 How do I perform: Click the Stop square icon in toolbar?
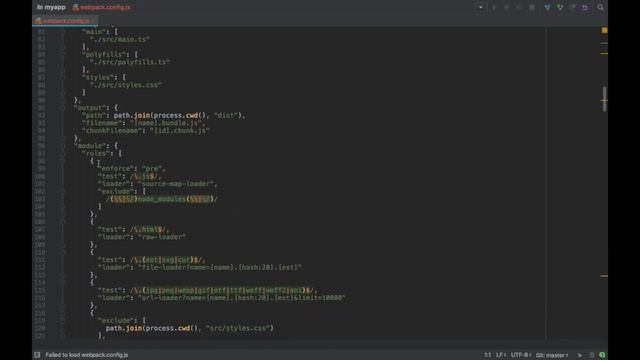(532, 7)
